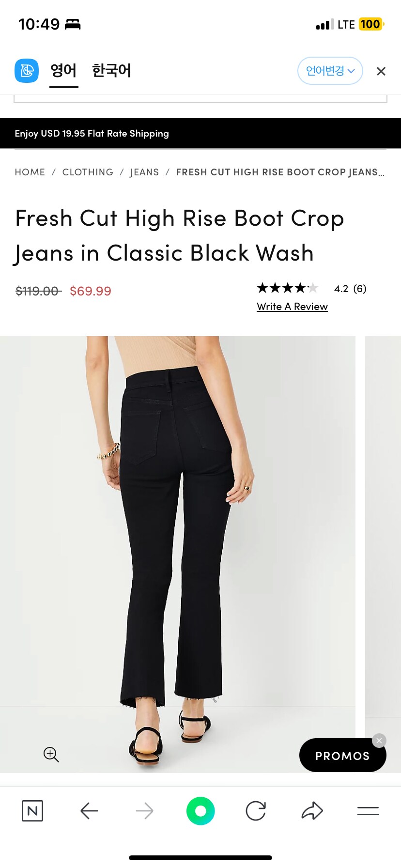Tap the green circle Naver button
This screenshot has width=401, height=868.
pos(200,810)
